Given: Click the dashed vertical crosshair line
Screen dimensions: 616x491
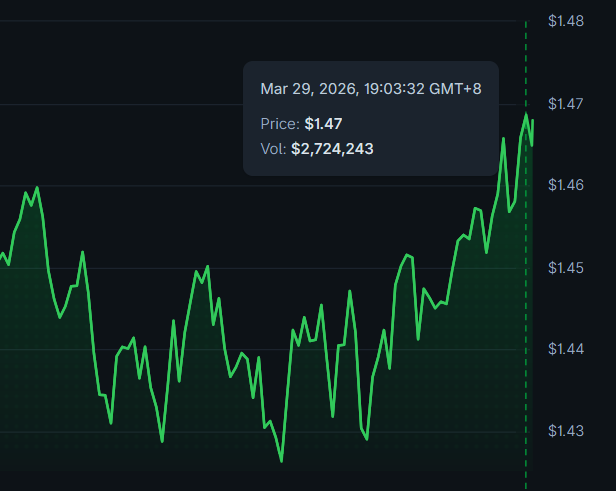Looking at the screenshot, I should click(x=526, y=255).
